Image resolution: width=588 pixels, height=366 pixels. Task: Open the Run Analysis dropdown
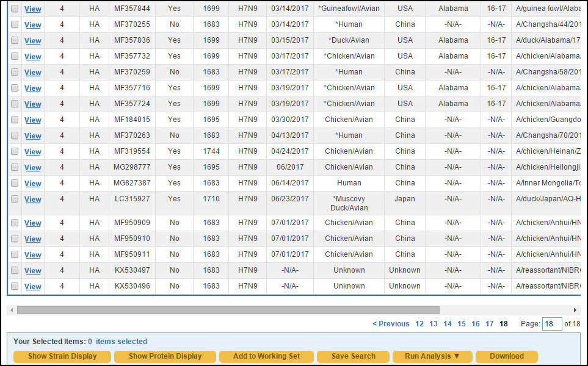432,356
